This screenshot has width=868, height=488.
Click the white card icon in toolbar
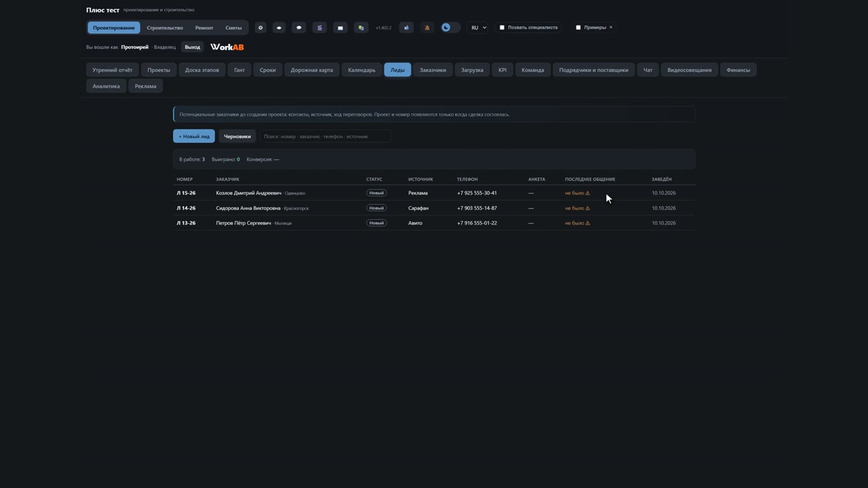(x=340, y=28)
